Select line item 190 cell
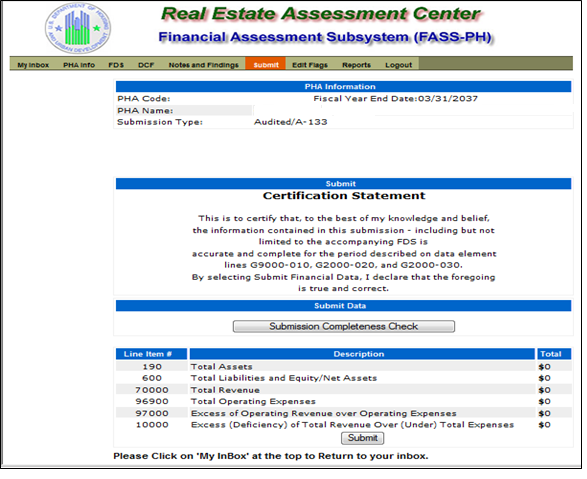 152,367
